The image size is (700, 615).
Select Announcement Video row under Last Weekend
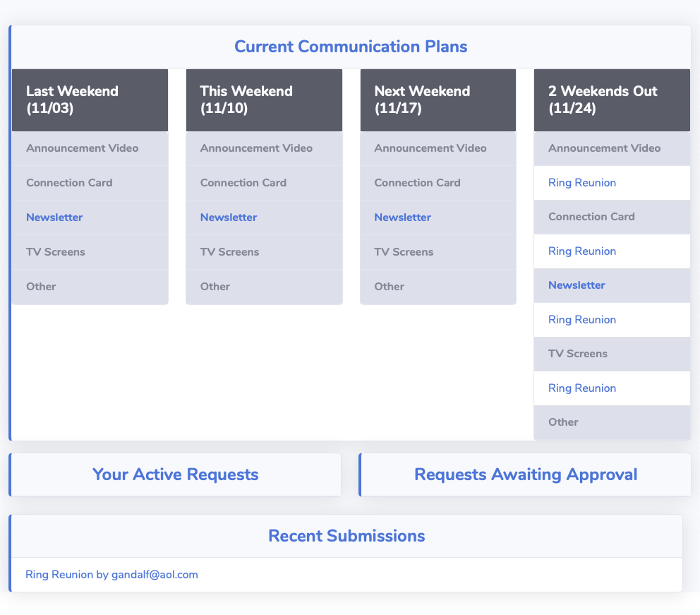(x=83, y=148)
